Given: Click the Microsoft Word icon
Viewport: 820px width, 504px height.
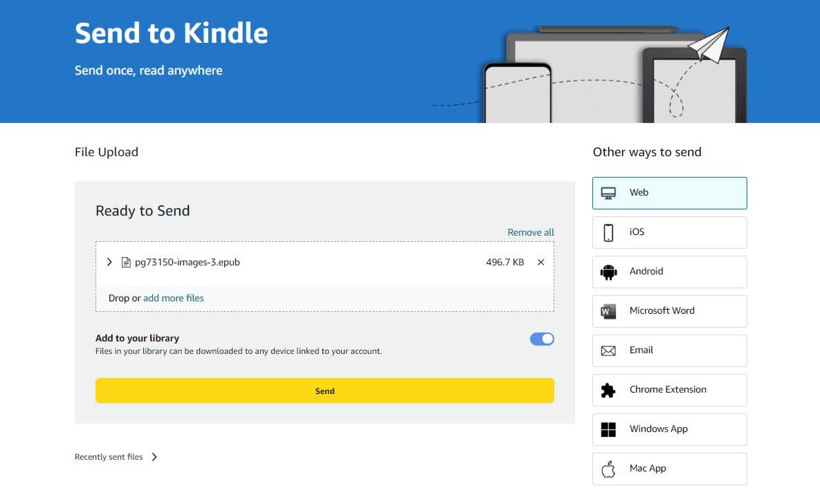Looking at the screenshot, I should point(608,311).
